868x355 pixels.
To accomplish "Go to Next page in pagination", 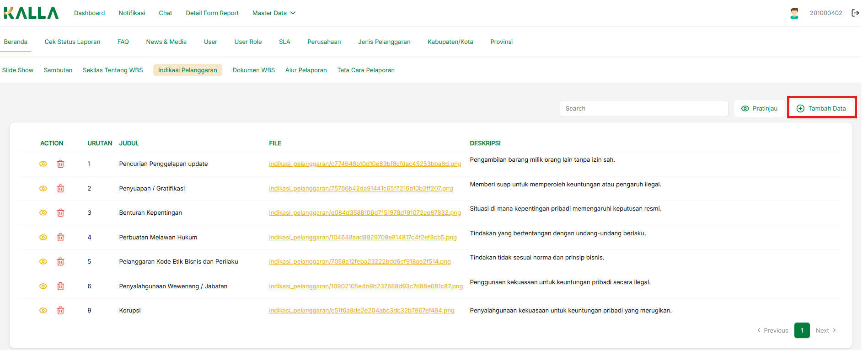I will [x=825, y=331].
